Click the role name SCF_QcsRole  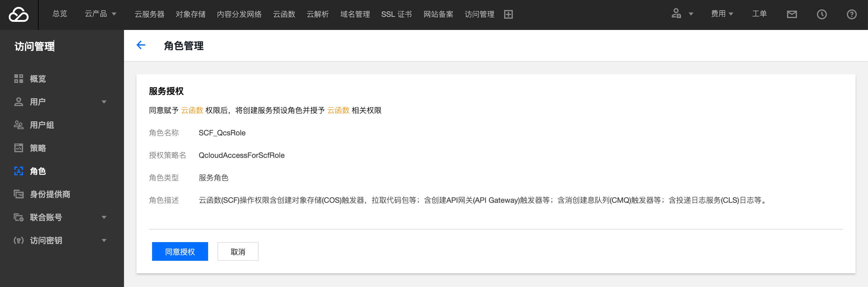pyautogui.click(x=222, y=133)
